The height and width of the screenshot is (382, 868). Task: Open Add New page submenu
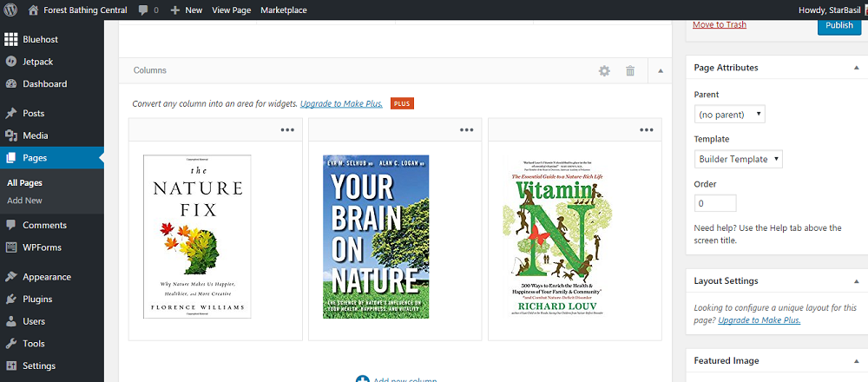click(x=24, y=201)
